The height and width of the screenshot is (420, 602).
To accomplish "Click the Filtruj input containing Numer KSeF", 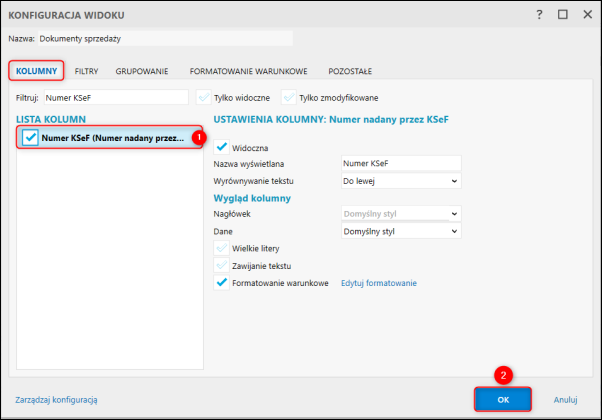I will [x=116, y=98].
